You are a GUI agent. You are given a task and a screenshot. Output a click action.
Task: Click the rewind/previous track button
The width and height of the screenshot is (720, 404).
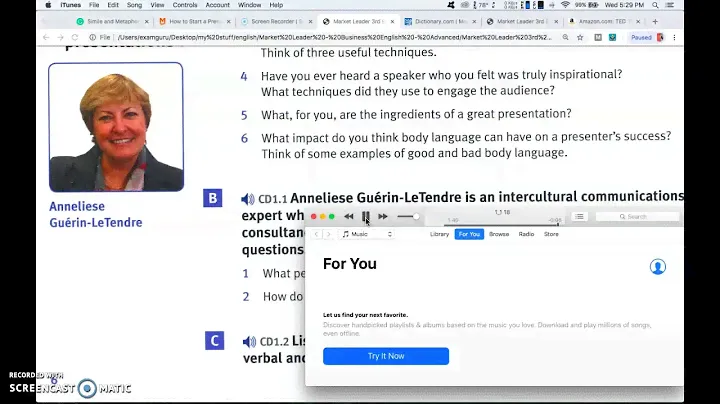[349, 216]
